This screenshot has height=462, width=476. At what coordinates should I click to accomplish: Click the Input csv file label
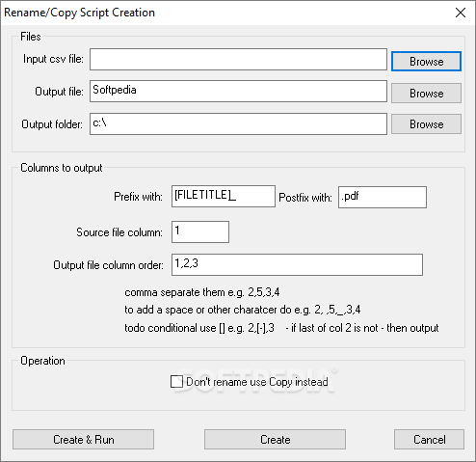pos(53,59)
